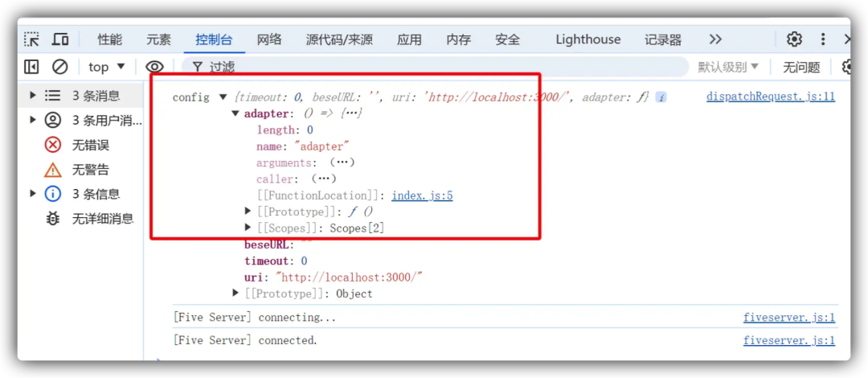
Task: Activate the inspect element picker icon
Action: point(31,39)
